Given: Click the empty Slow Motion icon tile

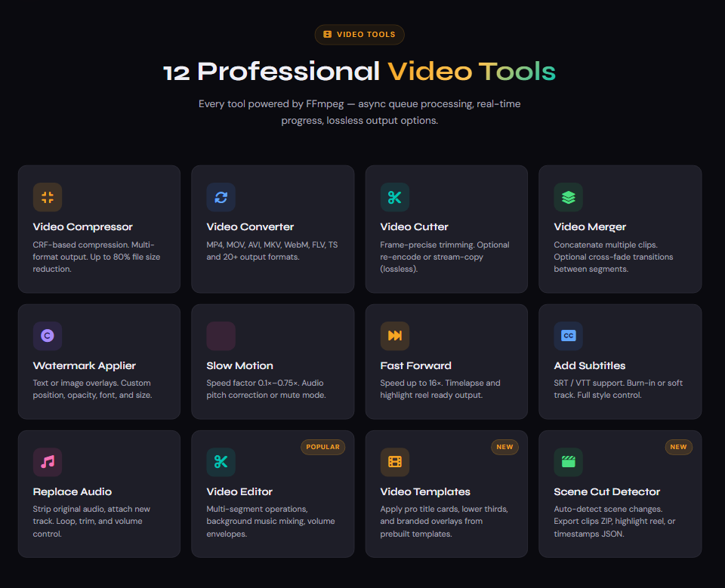Looking at the screenshot, I should point(221,336).
